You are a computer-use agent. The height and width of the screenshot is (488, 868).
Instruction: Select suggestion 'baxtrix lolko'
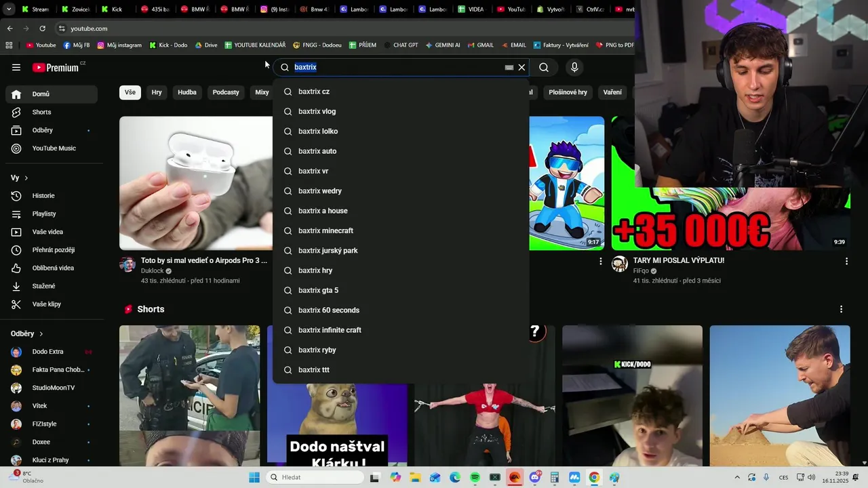tap(401, 131)
